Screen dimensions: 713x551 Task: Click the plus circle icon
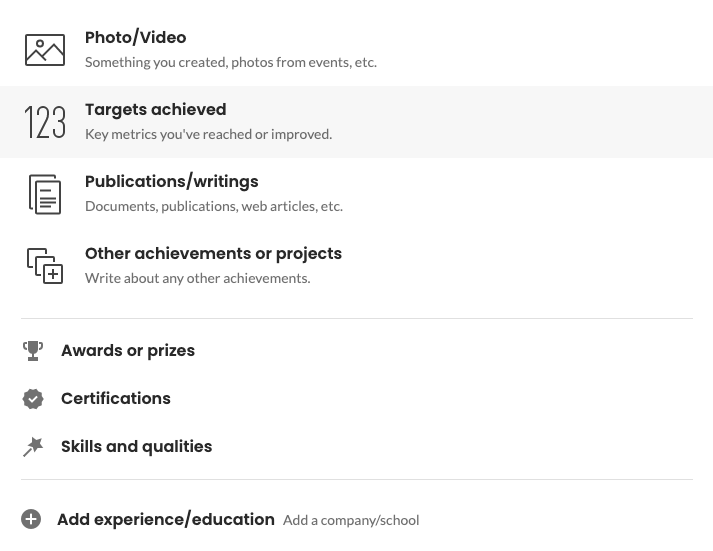point(31,519)
